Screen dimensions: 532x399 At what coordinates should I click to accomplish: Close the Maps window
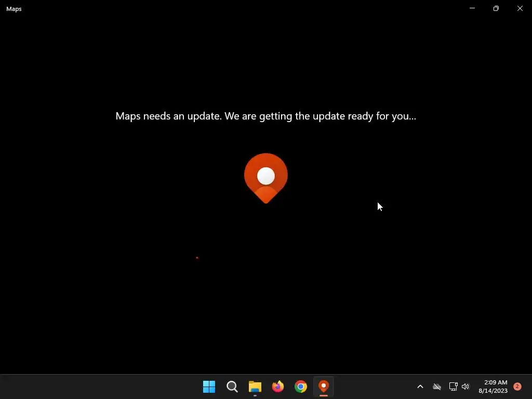point(520,8)
